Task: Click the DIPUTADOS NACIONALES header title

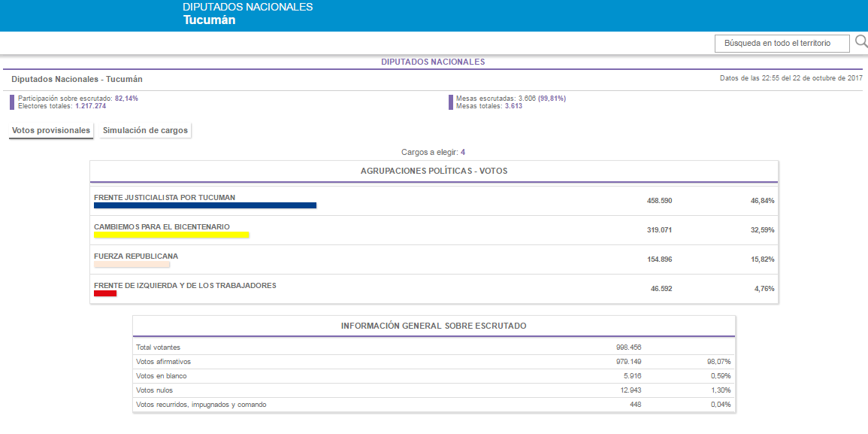Action: click(x=247, y=8)
